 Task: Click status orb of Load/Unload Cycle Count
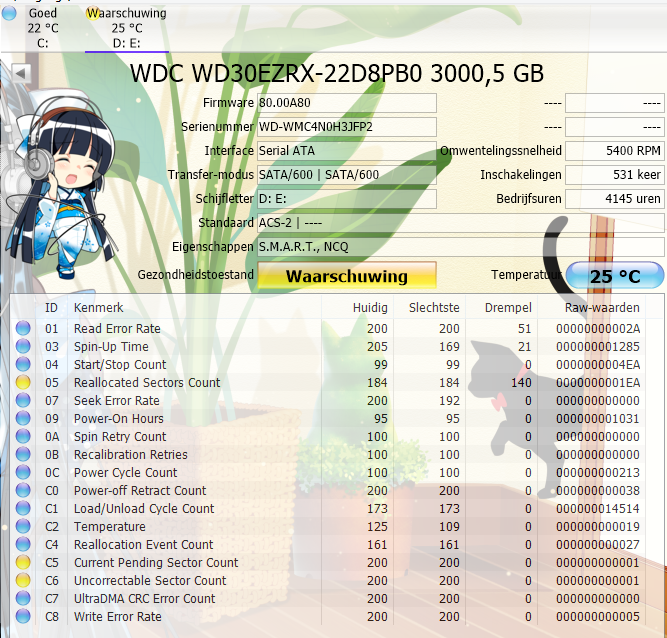23,508
